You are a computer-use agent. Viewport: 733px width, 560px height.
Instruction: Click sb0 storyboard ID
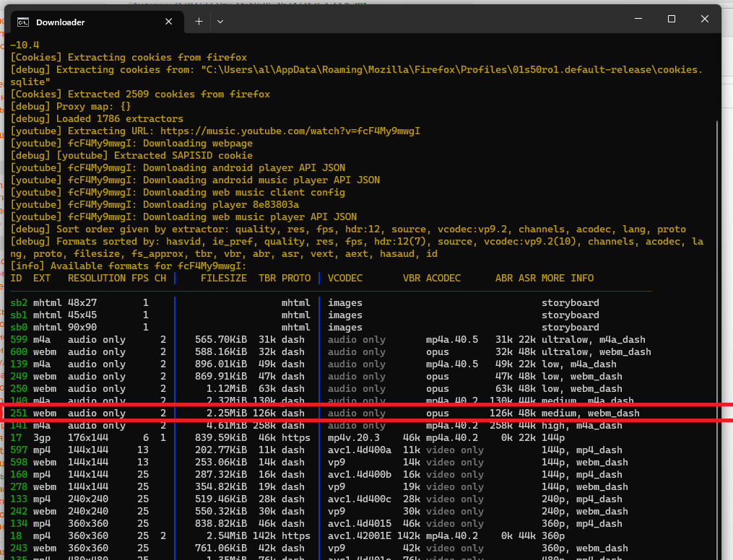tap(19, 327)
